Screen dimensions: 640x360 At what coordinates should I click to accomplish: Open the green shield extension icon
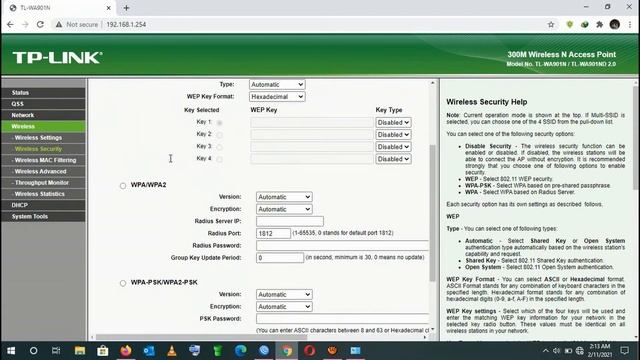(x=570, y=24)
